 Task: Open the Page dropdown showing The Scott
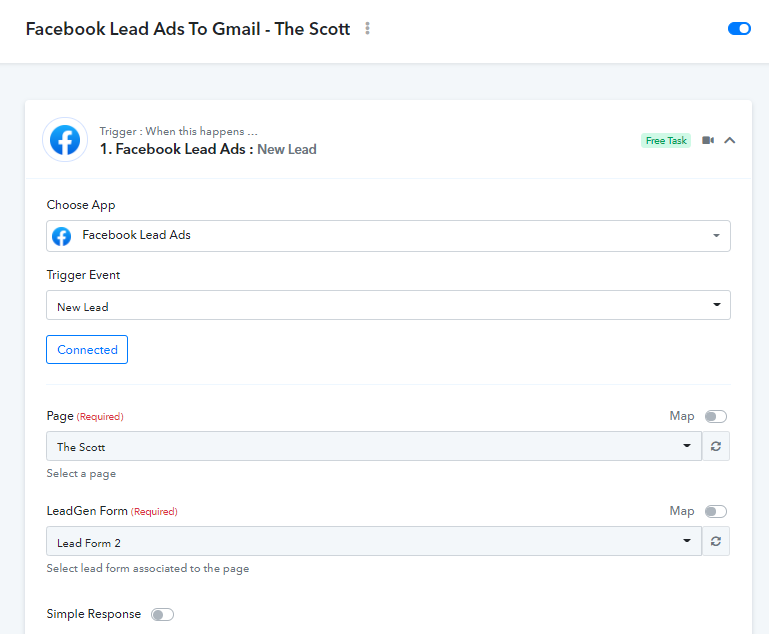click(x=374, y=446)
